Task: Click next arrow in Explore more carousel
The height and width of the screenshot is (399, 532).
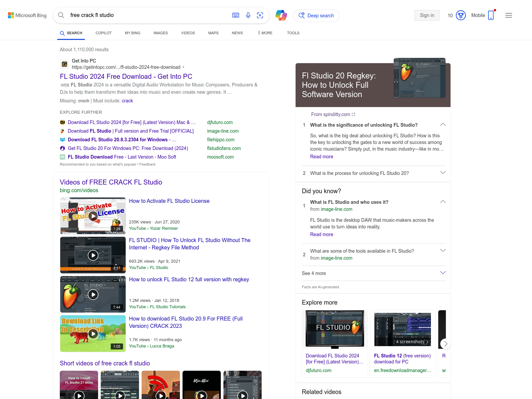Action: 446,344
